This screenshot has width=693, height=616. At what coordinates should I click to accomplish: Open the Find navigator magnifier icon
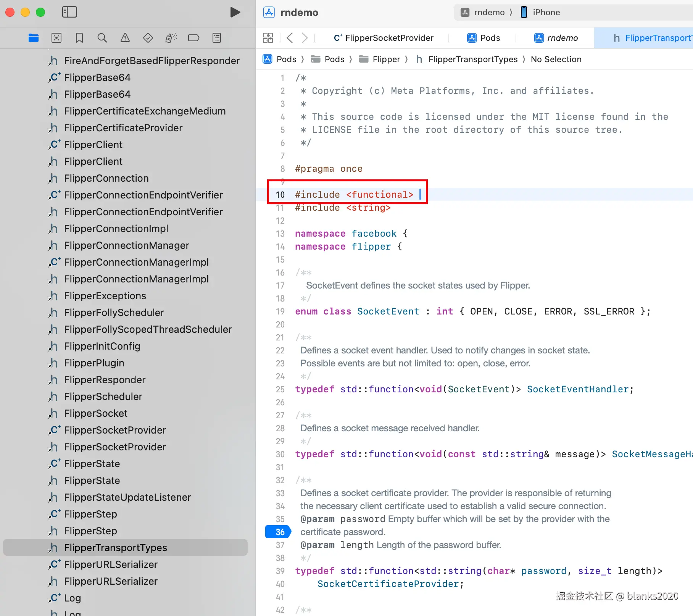tap(102, 38)
